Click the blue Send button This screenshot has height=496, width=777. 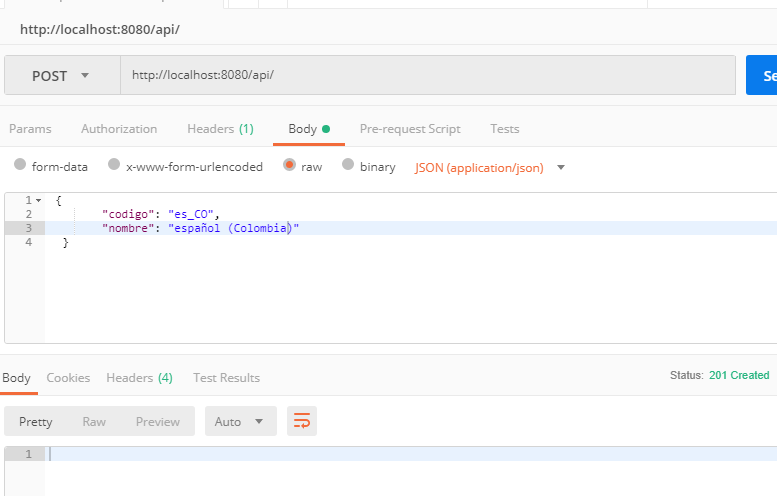pos(762,75)
